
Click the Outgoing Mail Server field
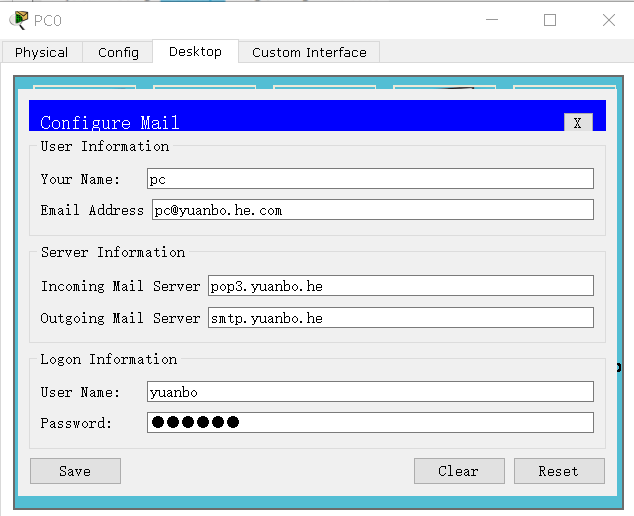[x=401, y=318]
